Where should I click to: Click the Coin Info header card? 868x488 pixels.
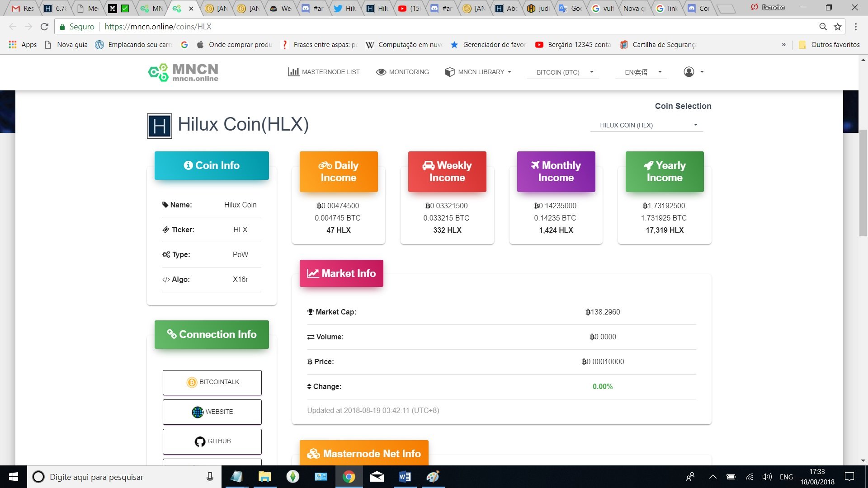pyautogui.click(x=212, y=165)
